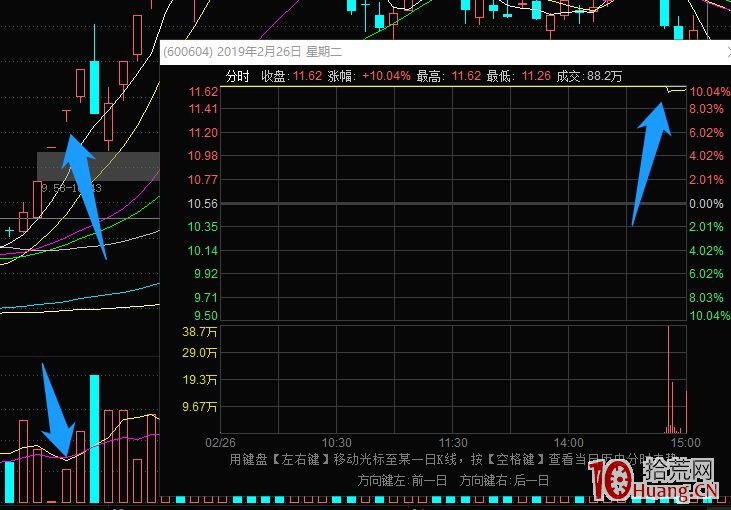
Task: Click the 14:00 time axis label
Action: 569,442
